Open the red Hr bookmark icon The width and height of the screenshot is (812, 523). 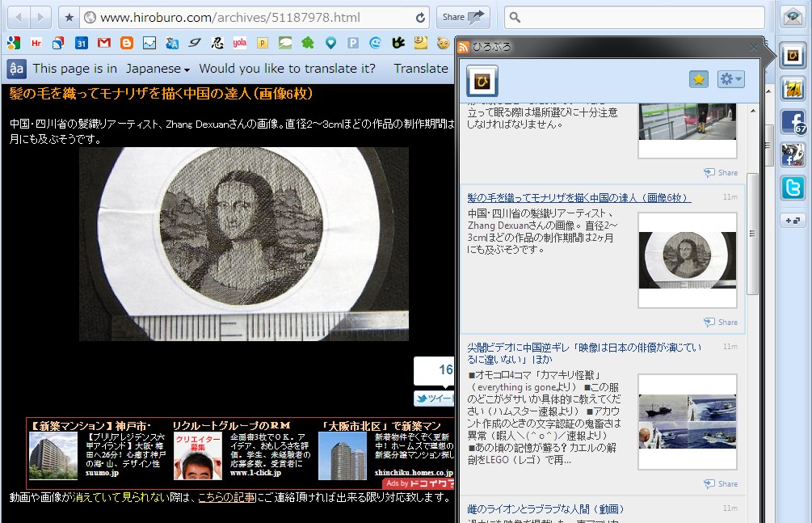point(36,43)
